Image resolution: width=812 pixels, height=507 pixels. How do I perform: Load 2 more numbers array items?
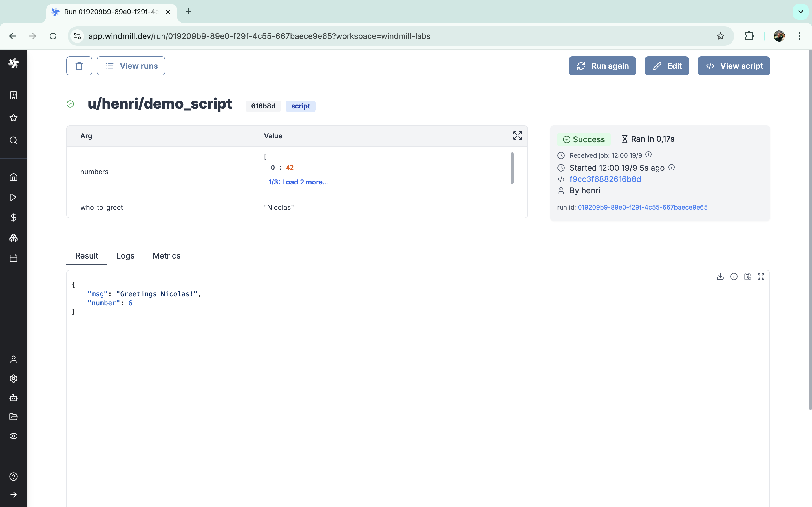(x=298, y=182)
